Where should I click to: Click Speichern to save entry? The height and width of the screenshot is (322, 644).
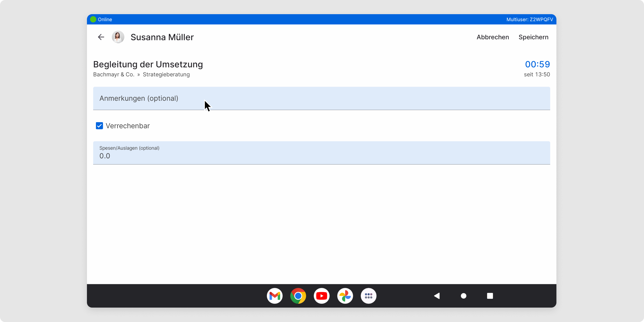tap(533, 37)
